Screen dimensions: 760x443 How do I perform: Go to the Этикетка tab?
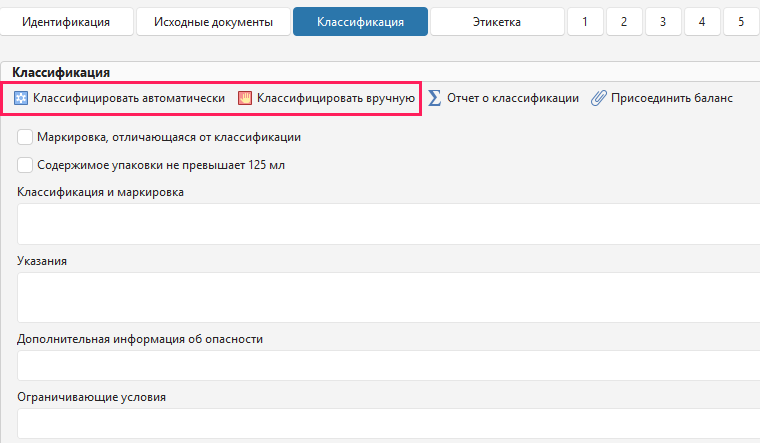pyautogui.click(x=497, y=22)
